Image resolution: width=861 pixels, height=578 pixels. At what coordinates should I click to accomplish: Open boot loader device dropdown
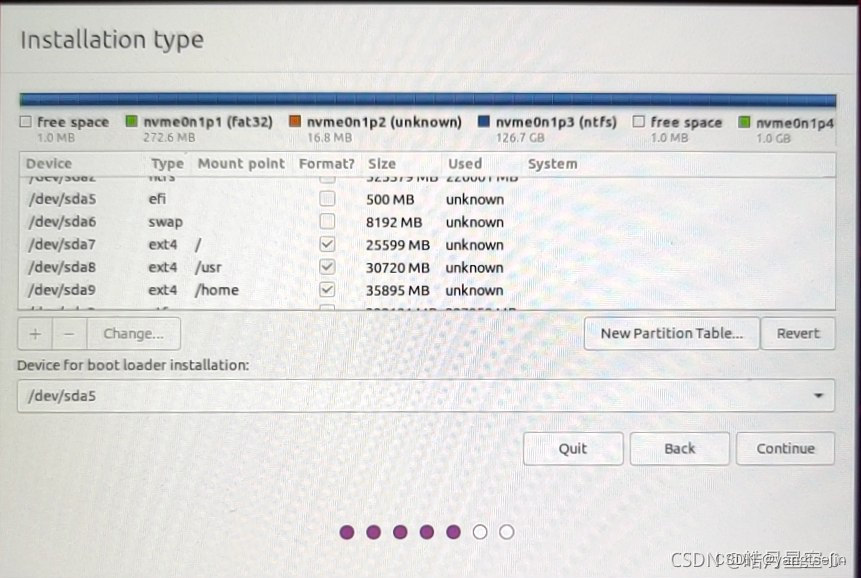point(426,396)
